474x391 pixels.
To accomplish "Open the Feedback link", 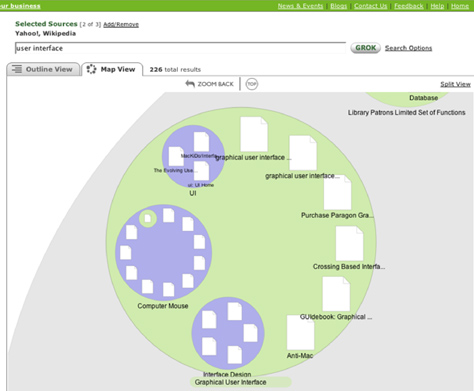I will [409, 6].
